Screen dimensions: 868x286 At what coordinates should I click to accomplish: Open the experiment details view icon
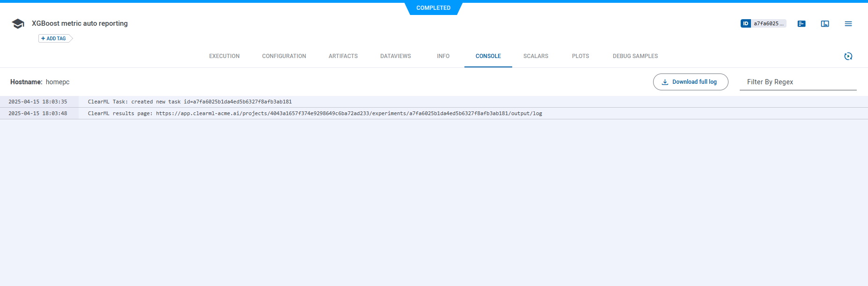(x=801, y=24)
